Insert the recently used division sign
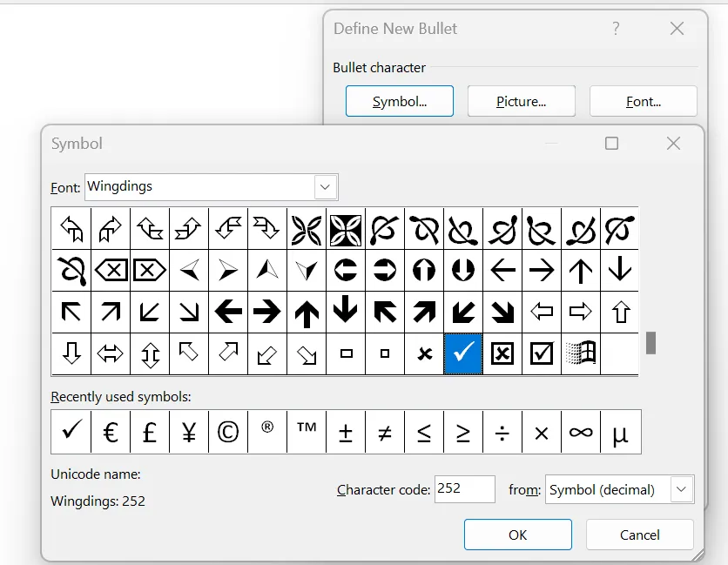 [x=502, y=432]
